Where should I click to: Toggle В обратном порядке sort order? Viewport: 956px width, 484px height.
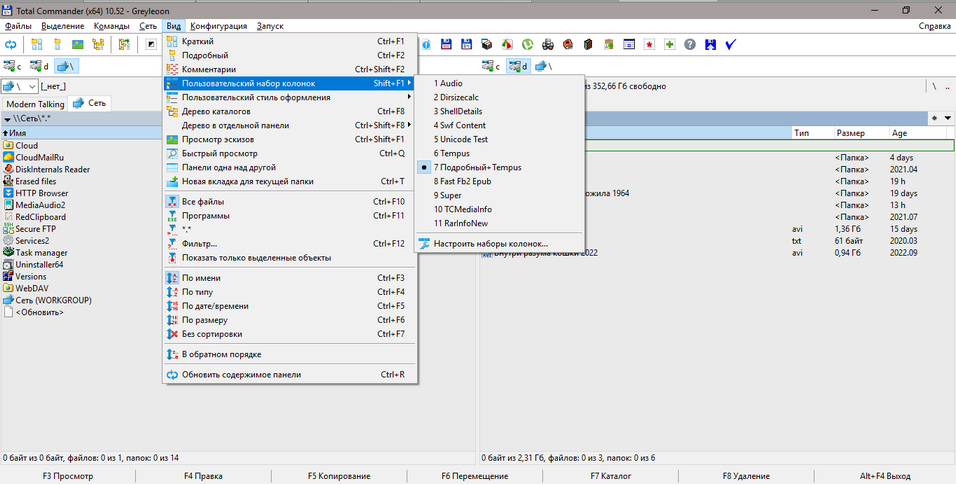pos(290,354)
